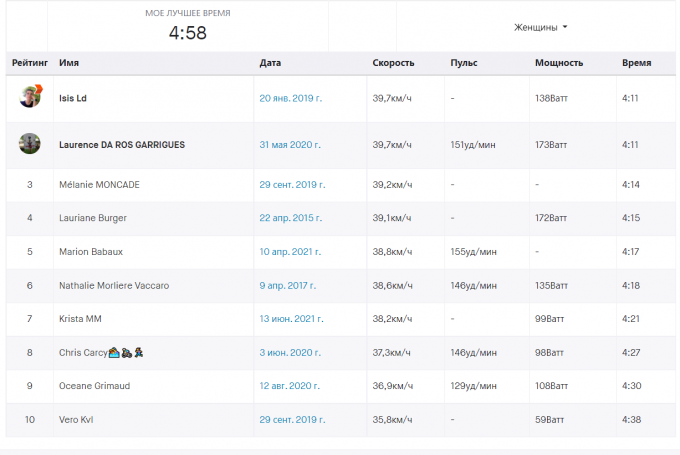The image size is (680, 455).
Task: Click the Время column header
Action: 636,62
